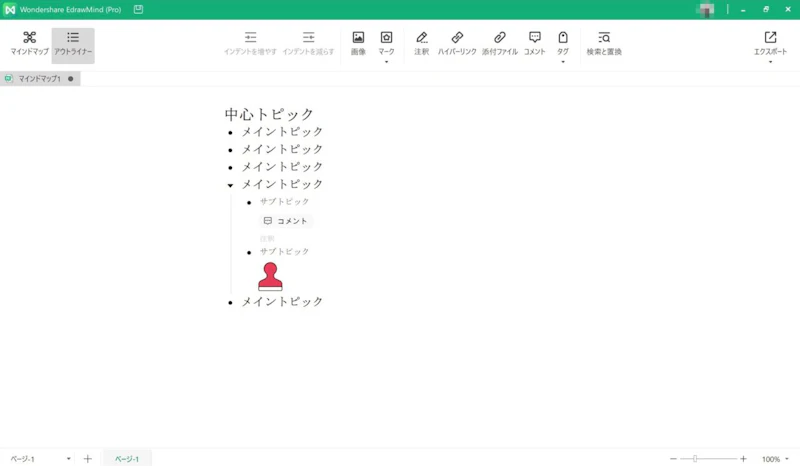Click the faint 注釈 note text
This screenshot has height=466, width=800.
pyautogui.click(x=267, y=238)
